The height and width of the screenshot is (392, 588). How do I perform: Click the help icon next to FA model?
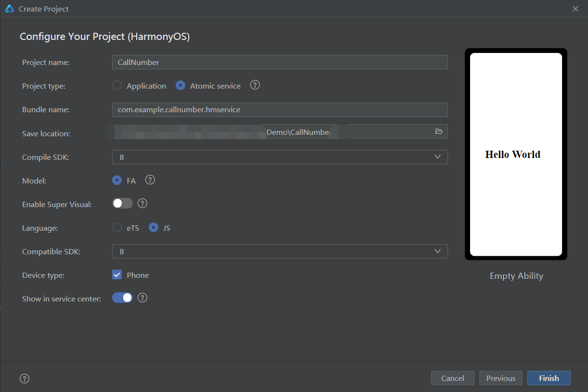pos(150,180)
